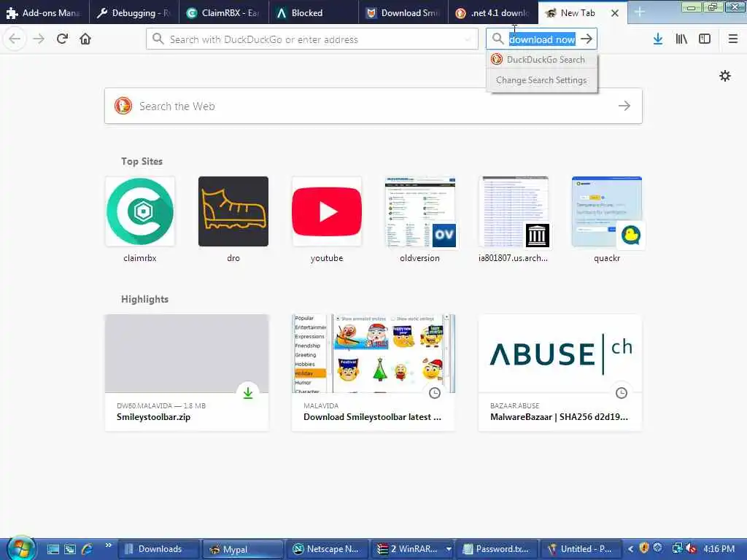Open the Downloads toolbar arrow icon

658,39
